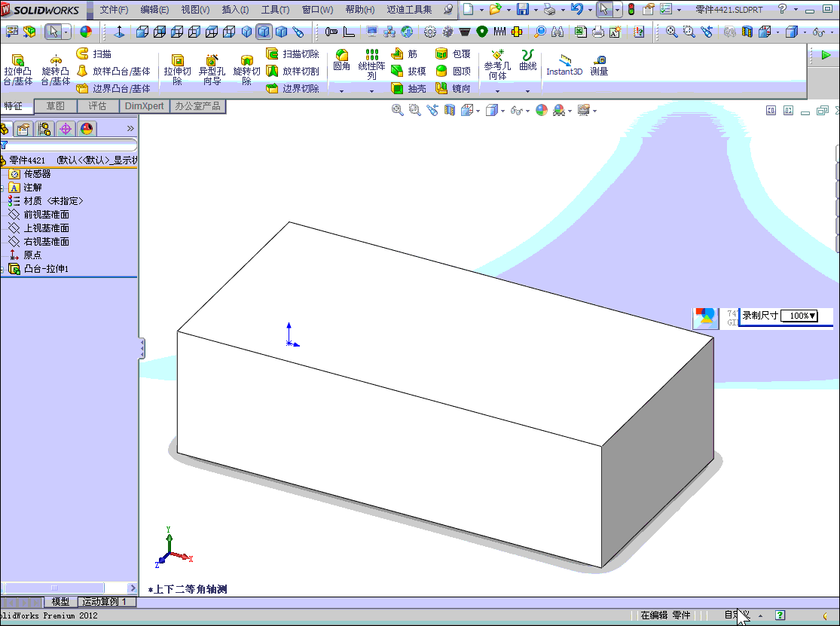Launch the Hole Wizard (异型孔向导)
The width and height of the screenshot is (840, 626).
(x=212, y=69)
